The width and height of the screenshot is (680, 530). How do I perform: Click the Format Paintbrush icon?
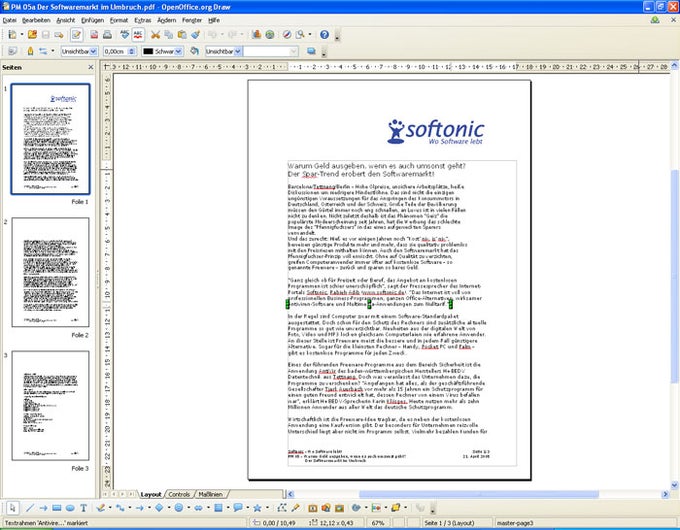[x=196, y=35]
